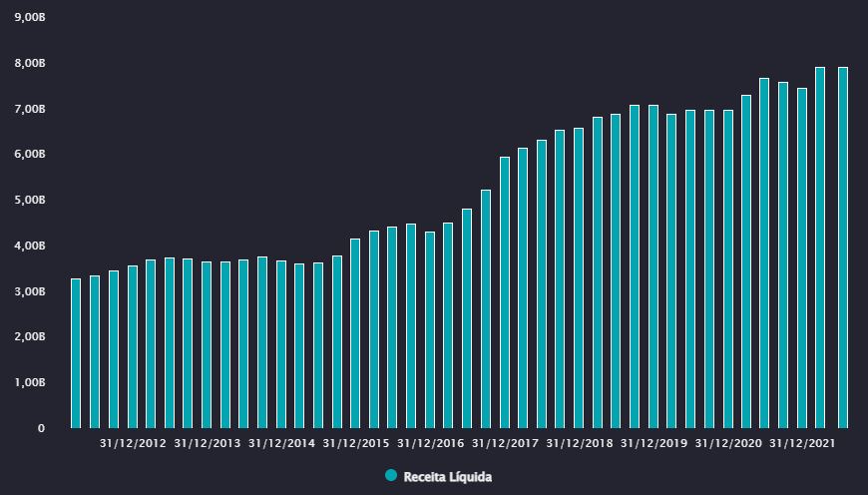Click the 31/12/2013 axis date label
868x495 pixels.
(208, 443)
